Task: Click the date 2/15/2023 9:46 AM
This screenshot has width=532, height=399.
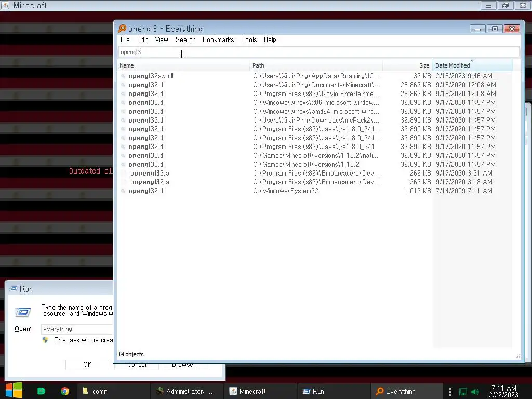Action: [x=464, y=76]
